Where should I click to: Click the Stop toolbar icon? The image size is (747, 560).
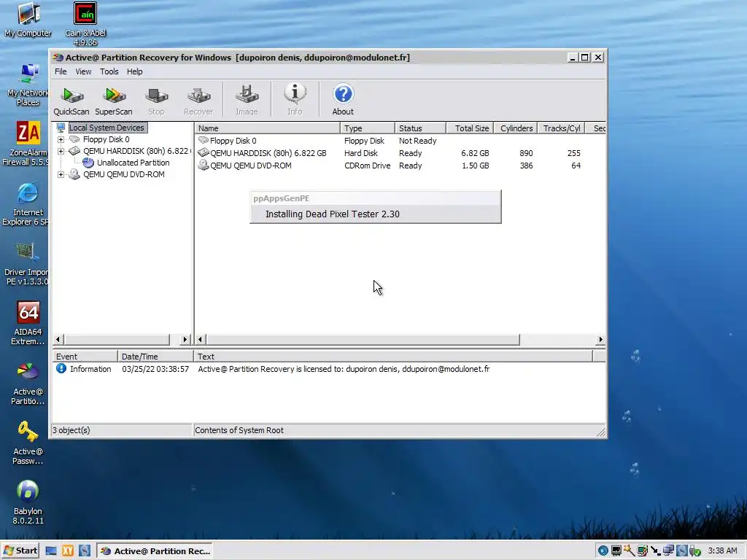pos(156,101)
